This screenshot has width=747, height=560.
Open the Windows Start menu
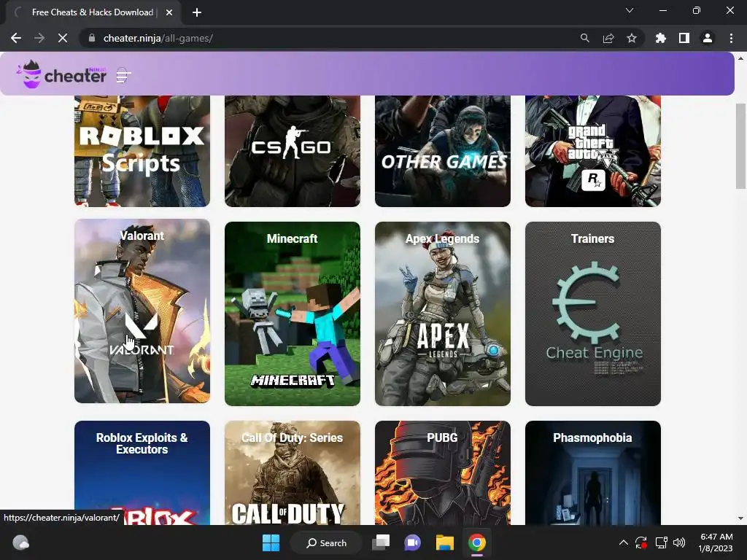pos(271,542)
